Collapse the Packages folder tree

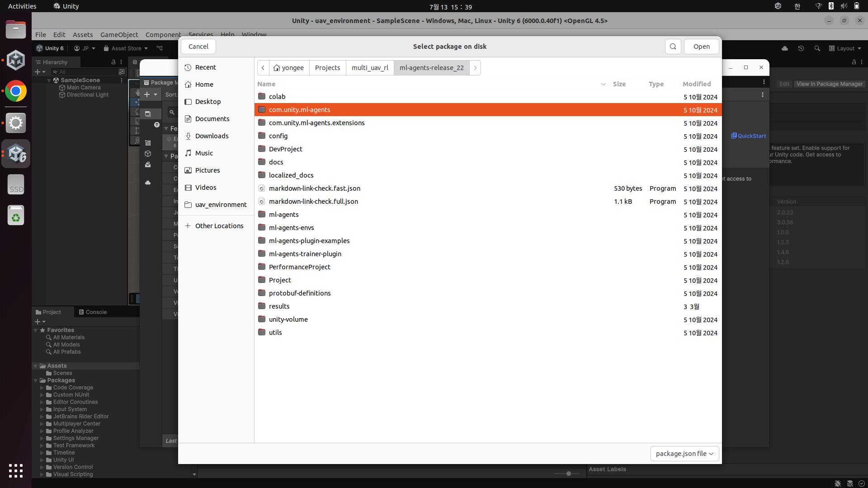36,380
